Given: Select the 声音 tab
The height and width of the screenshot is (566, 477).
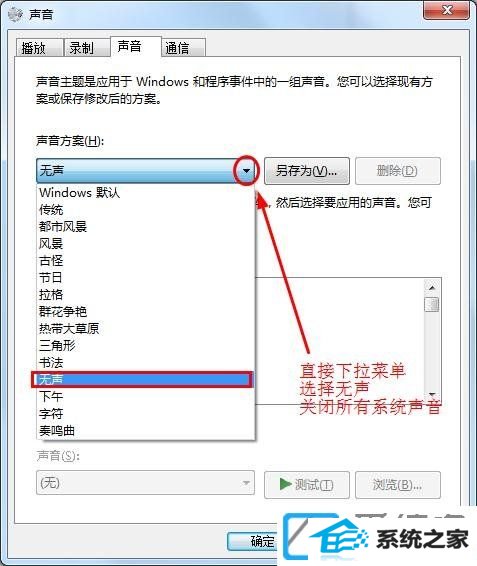Looking at the screenshot, I should coord(135,46).
